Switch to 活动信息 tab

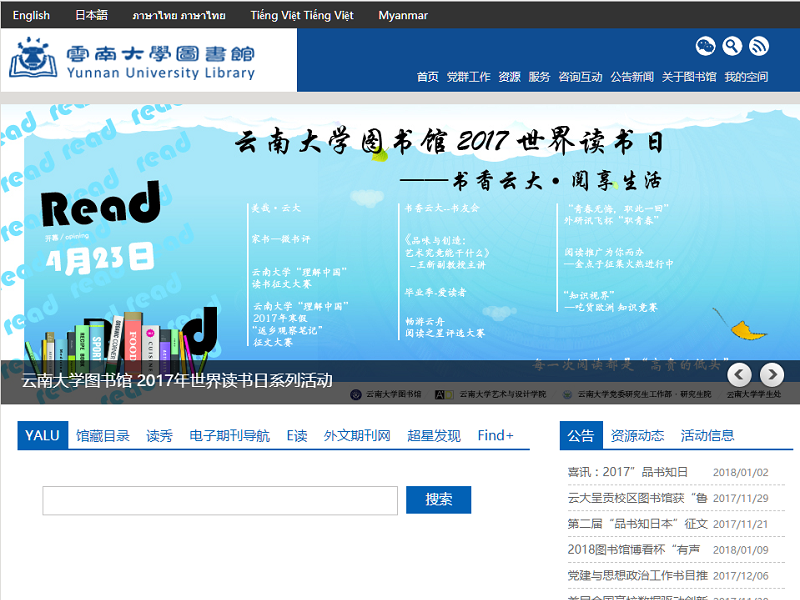click(x=707, y=436)
